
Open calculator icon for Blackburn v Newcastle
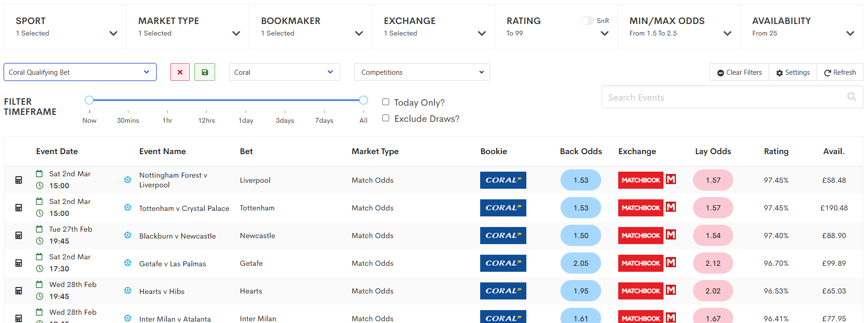[x=18, y=235]
